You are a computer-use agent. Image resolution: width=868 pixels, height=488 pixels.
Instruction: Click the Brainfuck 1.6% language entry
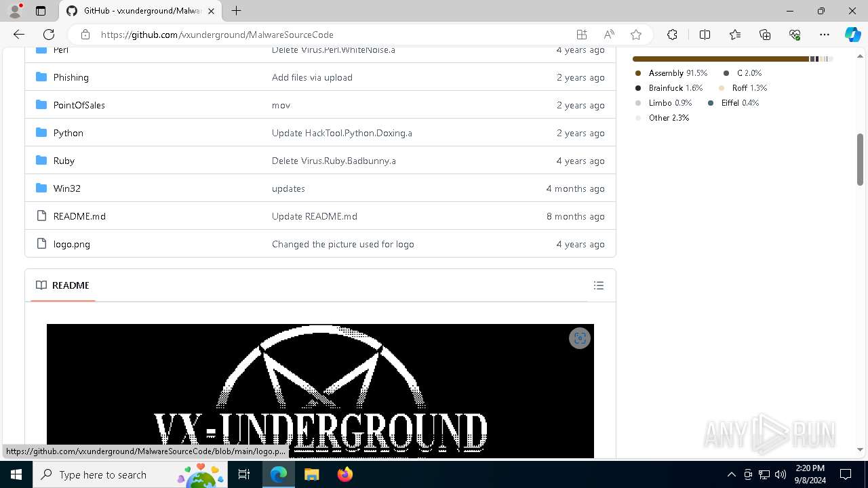coord(668,88)
